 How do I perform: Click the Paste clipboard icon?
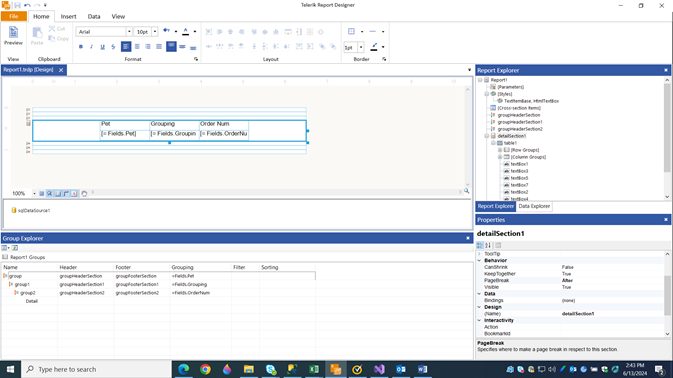pyautogui.click(x=37, y=36)
